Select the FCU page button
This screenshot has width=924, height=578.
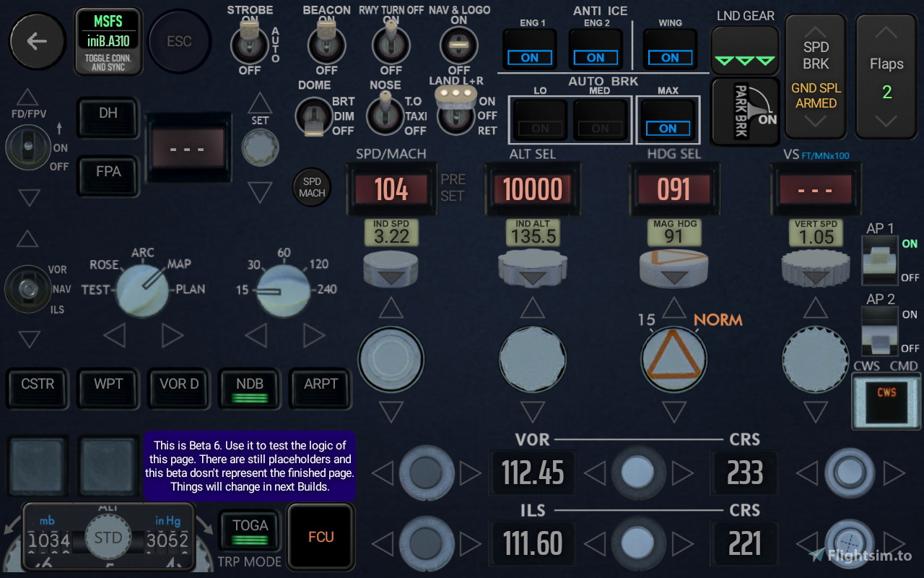[320, 537]
